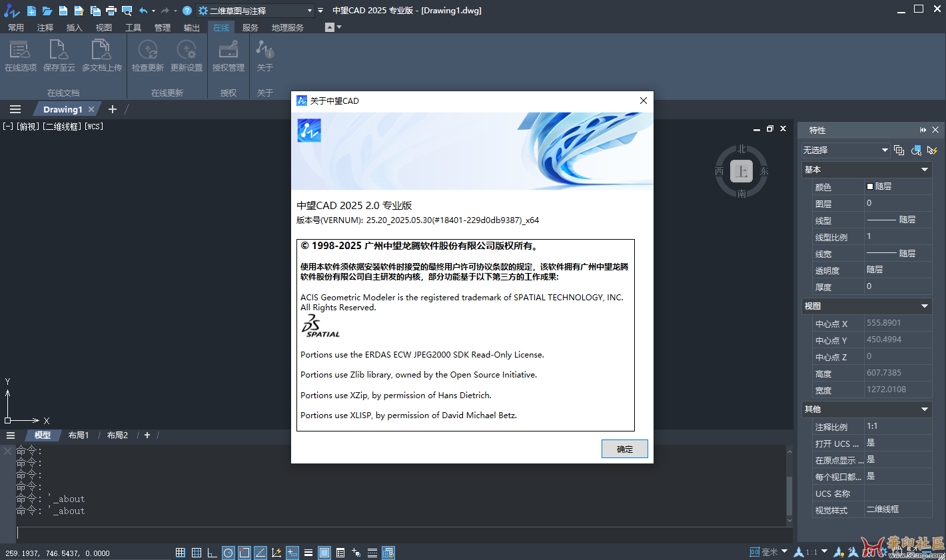Click the 在线选项 ribbon icon
Image resolution: width=946 pixels, height=560 pixels.
[x=20, y=49]
